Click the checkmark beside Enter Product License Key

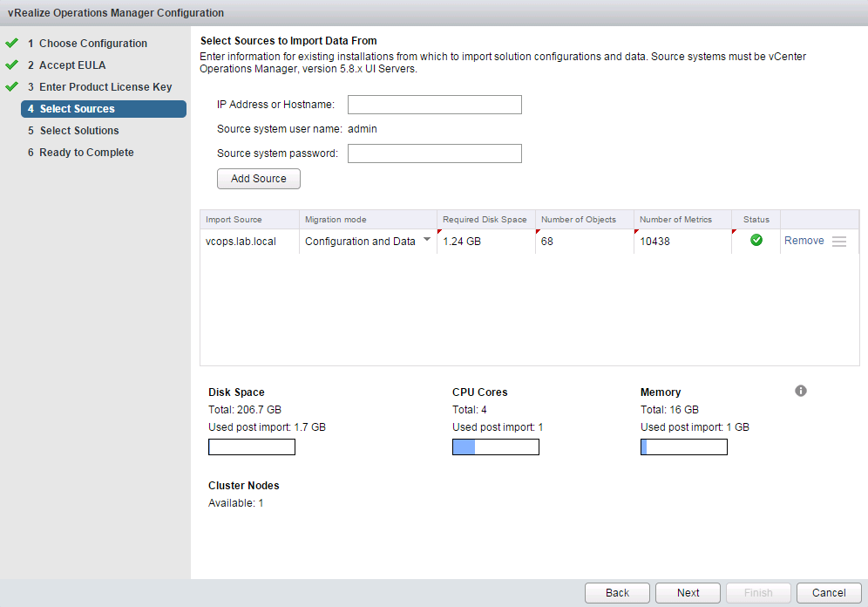11,86
